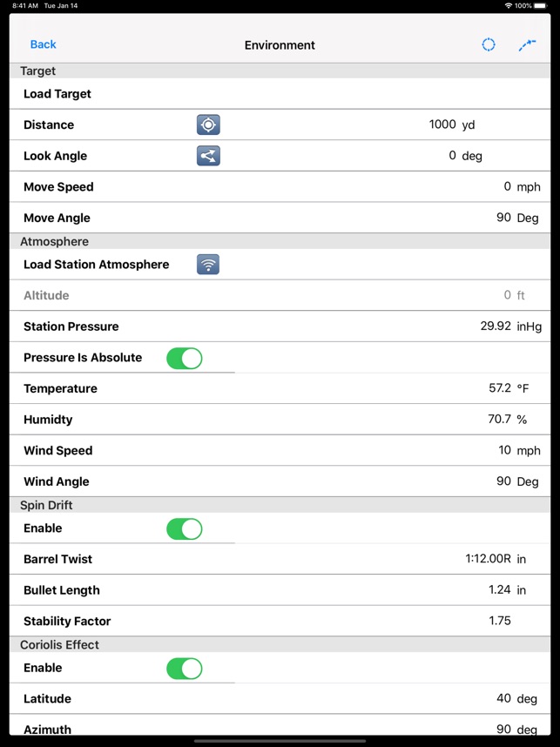The height and width of the screenshot is (747, 560).
Task: Disable the Spin Drift Enable switch
Action: coord(185,528)
